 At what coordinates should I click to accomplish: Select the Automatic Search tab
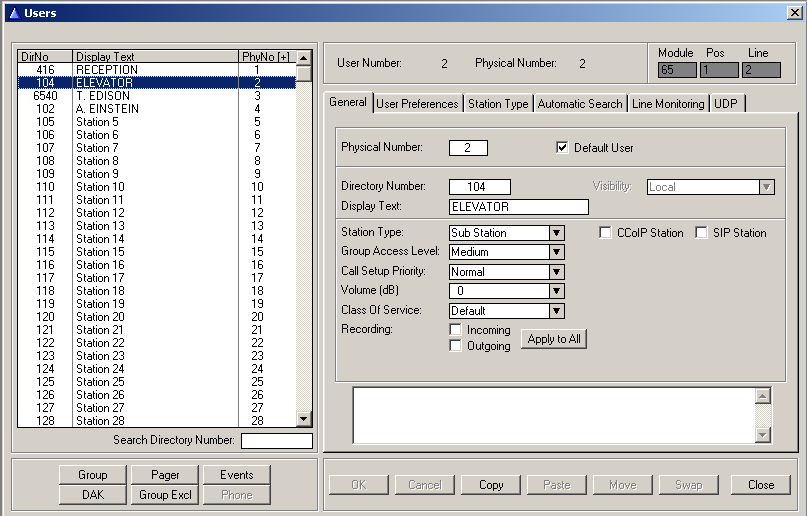click(x=580, y=104)
